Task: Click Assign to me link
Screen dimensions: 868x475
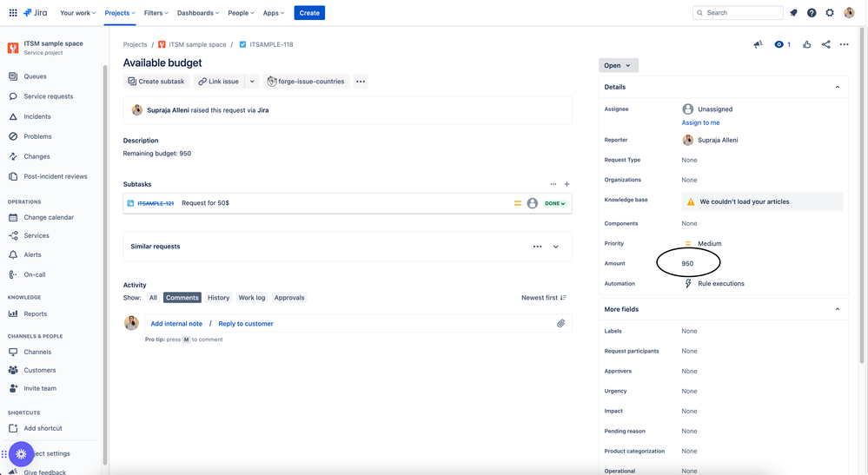Action: pos(701,122)
